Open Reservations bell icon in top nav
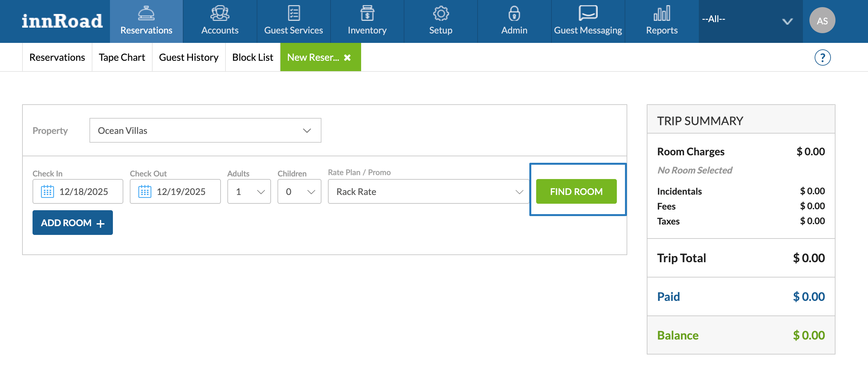This screenshot has width=868, height=386. pyautogui.click(x=146, y=13)
